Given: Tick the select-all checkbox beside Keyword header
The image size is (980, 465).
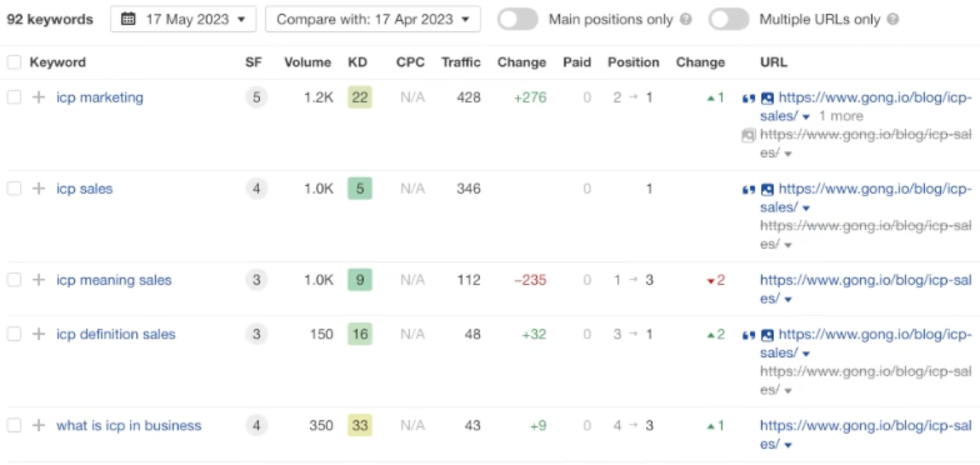Looking at the screenshot, I should pyautogui.click(x=14, y=62).
